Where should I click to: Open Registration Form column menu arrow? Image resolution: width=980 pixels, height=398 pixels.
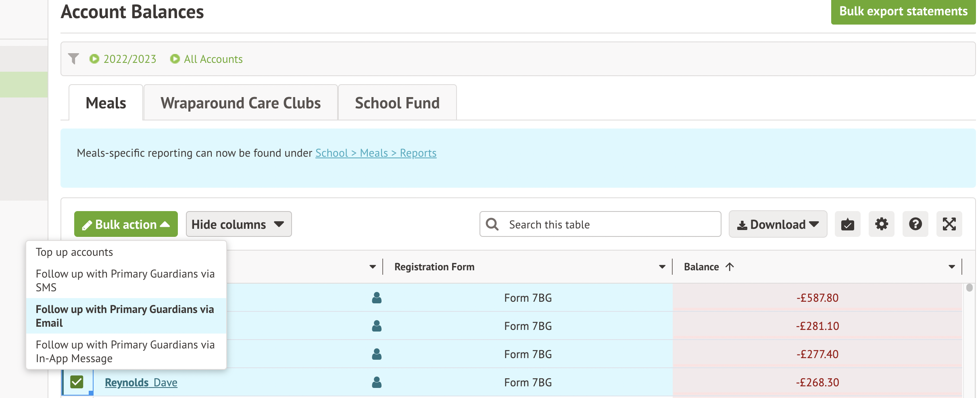[662, 267]
